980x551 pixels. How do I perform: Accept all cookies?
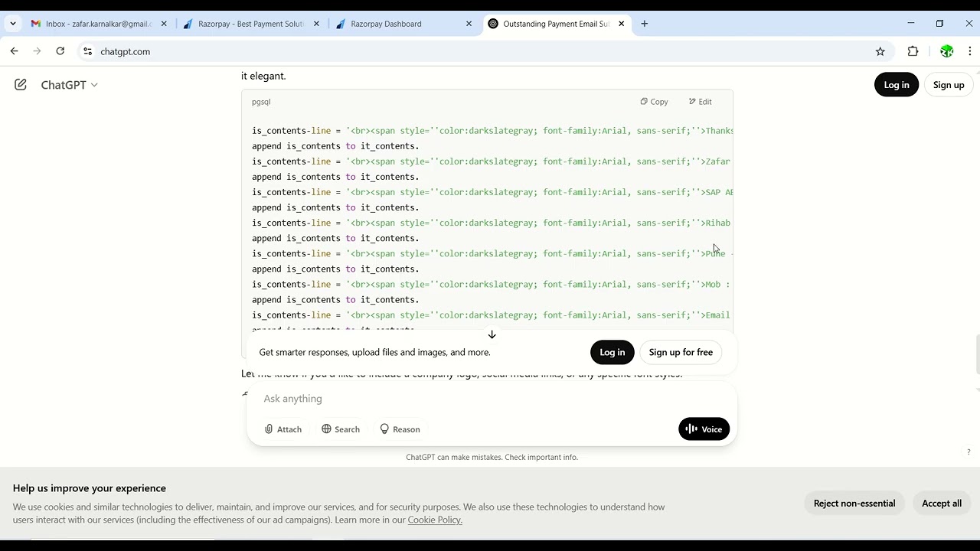(x=942, y=503)
